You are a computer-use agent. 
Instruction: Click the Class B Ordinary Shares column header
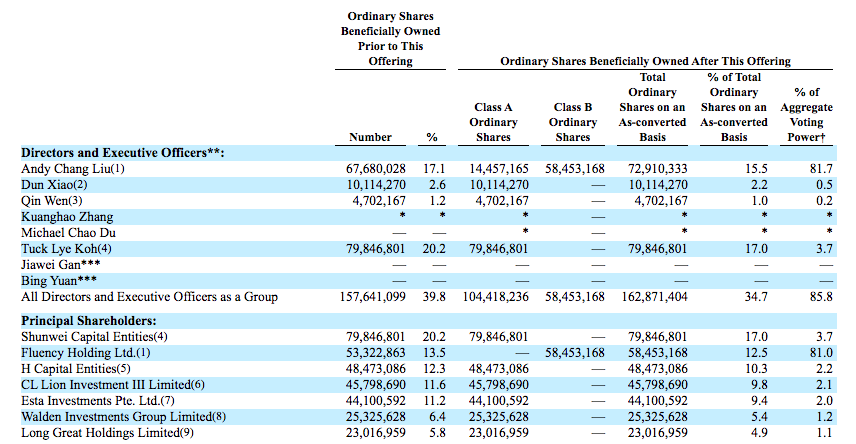(574, 122)
